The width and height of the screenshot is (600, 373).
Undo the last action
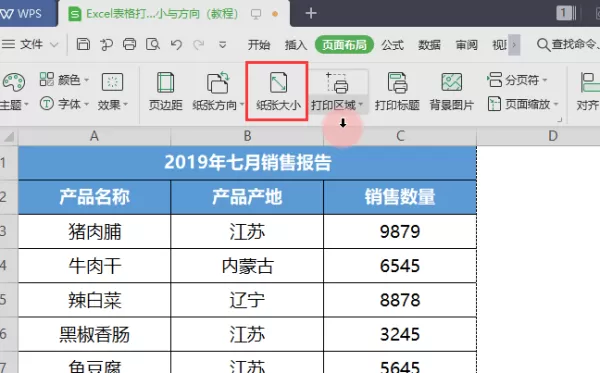[176, 44]
